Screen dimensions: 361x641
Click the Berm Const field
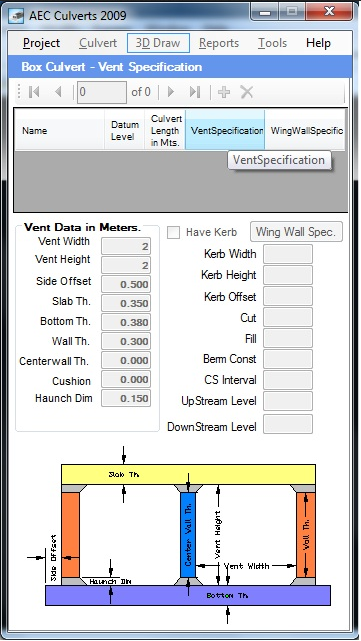tap(288, 359)
